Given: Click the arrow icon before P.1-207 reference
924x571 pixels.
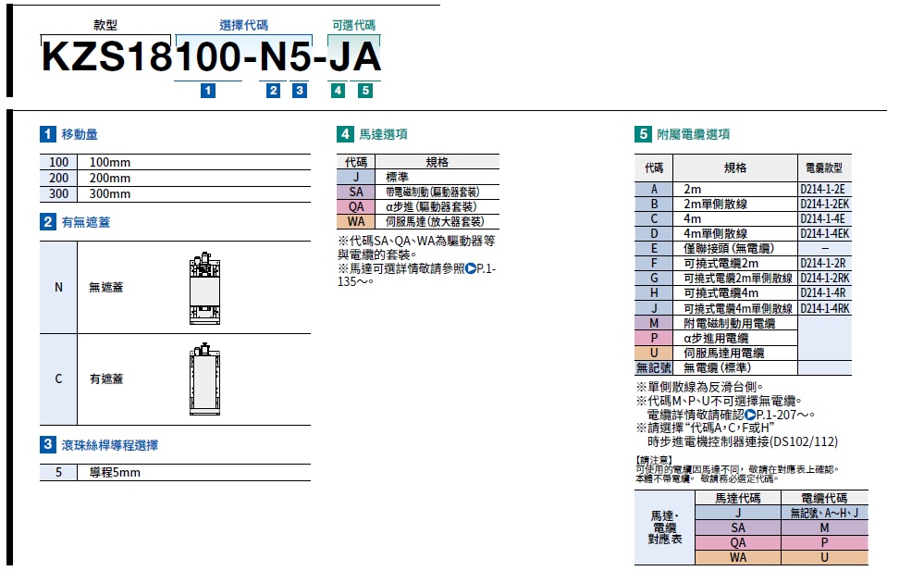Looking at the screenshot, I should coord(750,415).
